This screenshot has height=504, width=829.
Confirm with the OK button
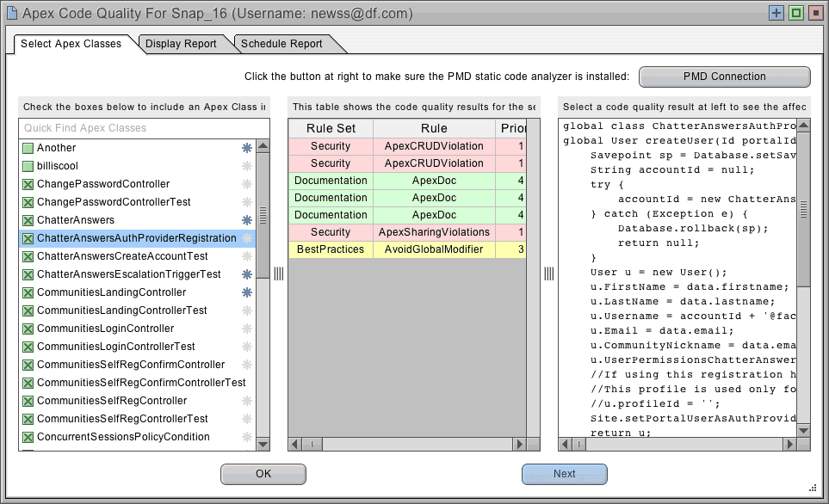[263, 474]
